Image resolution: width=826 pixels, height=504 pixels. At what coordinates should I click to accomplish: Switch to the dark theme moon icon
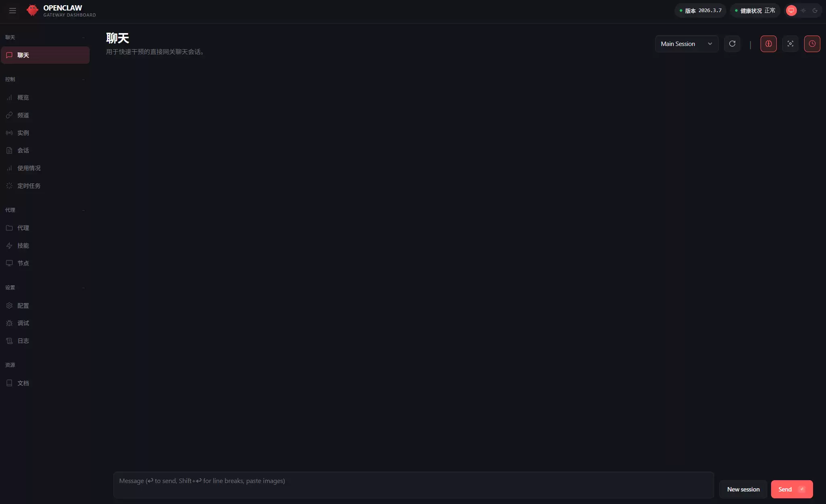pyautogui.click(x=815, y=10)
